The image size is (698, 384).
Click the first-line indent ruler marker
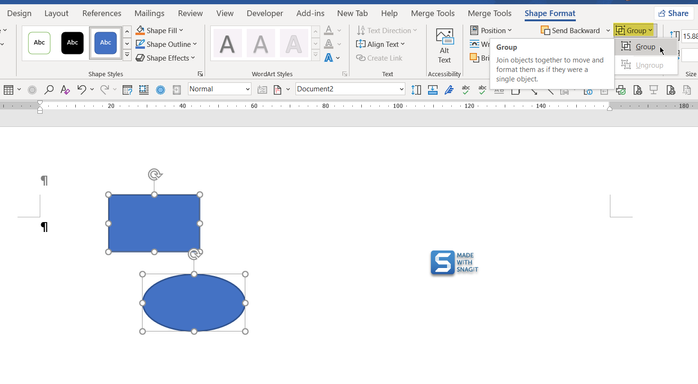pos(40,103)
